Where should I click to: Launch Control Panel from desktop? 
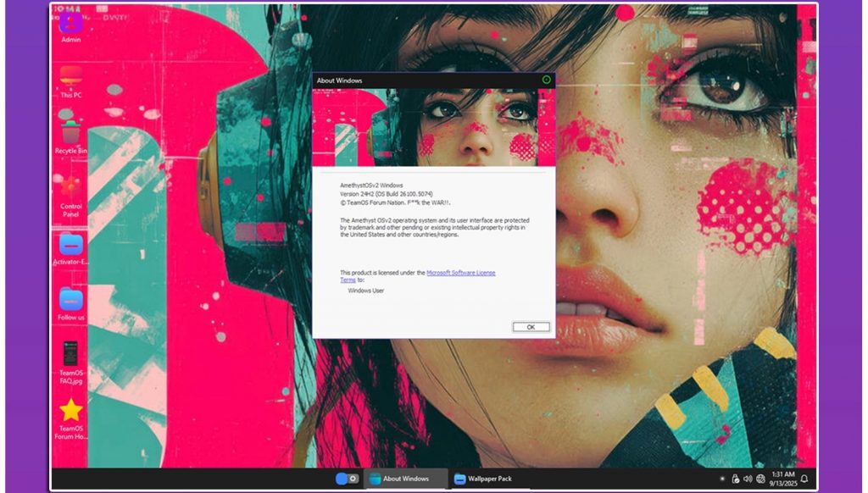(71, 191)
